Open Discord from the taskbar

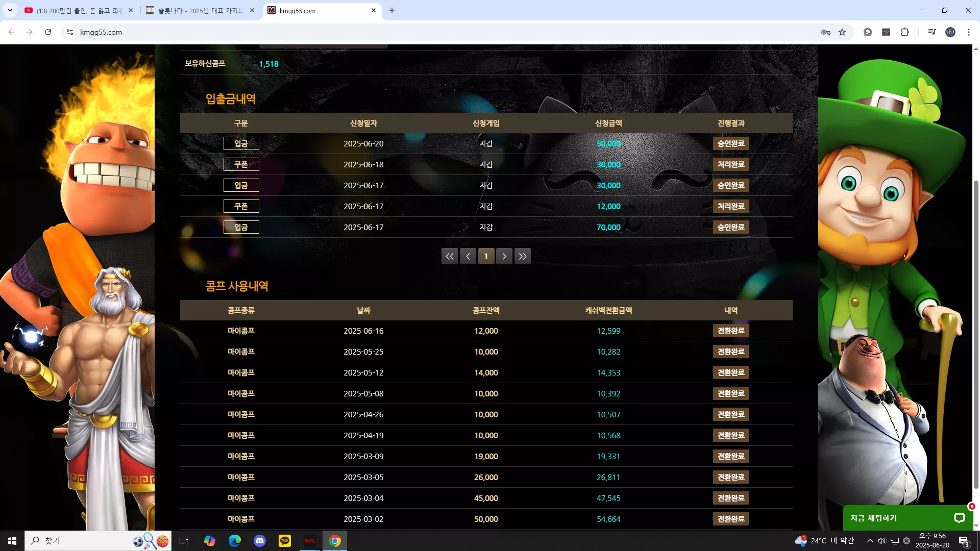[260, 541]
